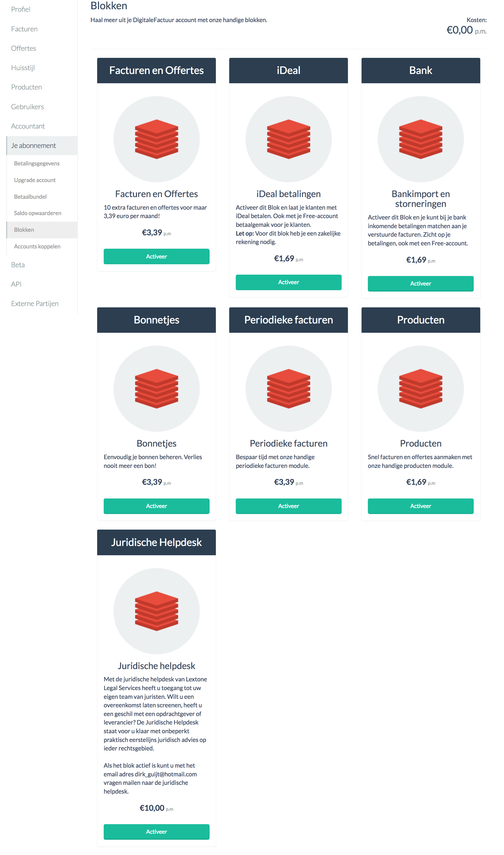This screenshot has height=855, width=504.
Task: Click the iDeal betalingen block icon
Action: coord(288,139)
